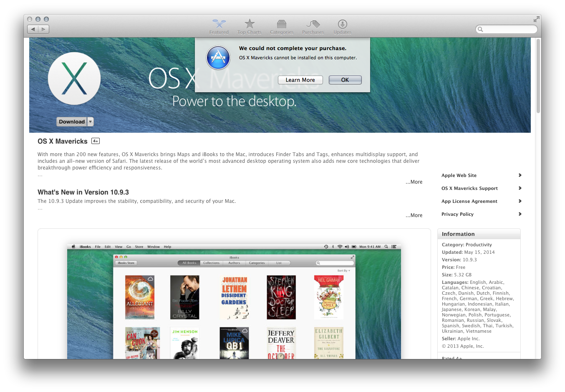565x392 pixels.
Task: Click the Neil Gaiman book cover
Action: [329, 297]
